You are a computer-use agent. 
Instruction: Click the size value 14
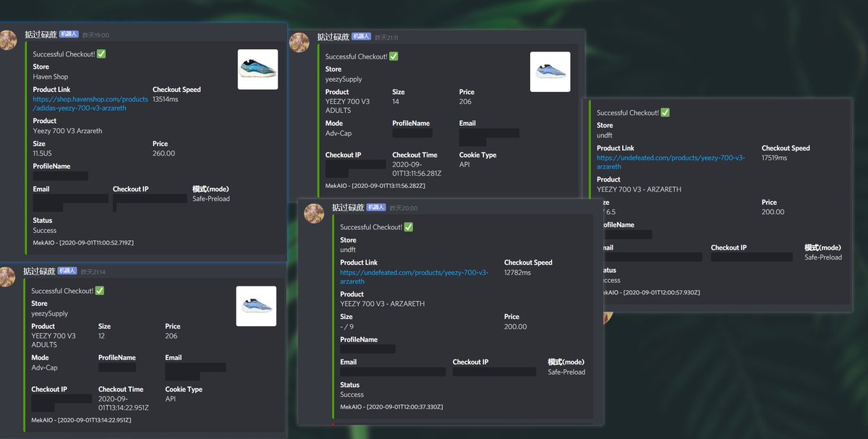[396, 102]
